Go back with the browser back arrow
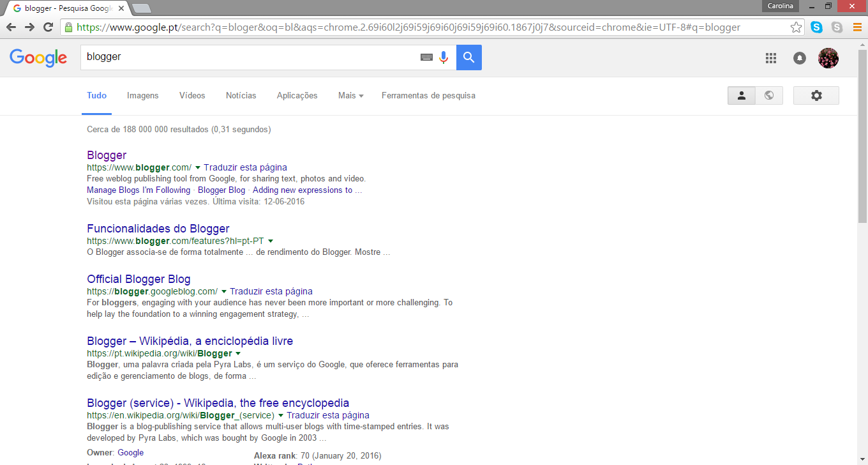 coord(11,27)
